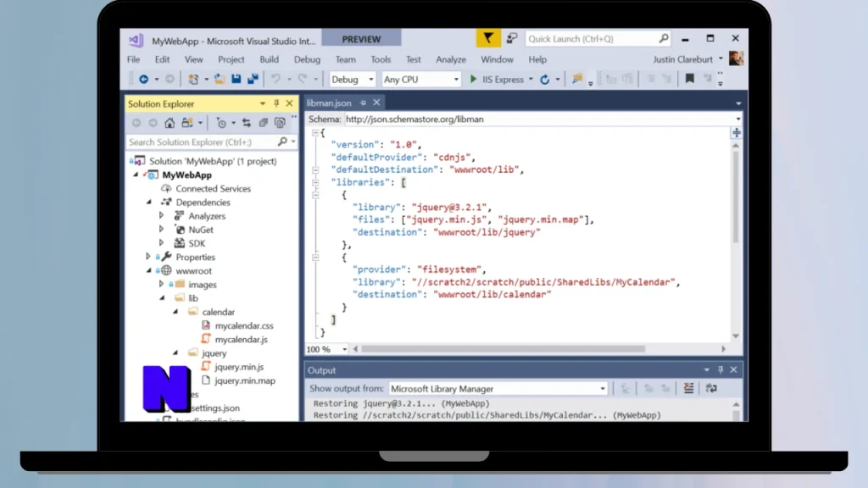Click the Find in Files folder icon
This screenshot has width=868, height=488.
pos(577,79)
